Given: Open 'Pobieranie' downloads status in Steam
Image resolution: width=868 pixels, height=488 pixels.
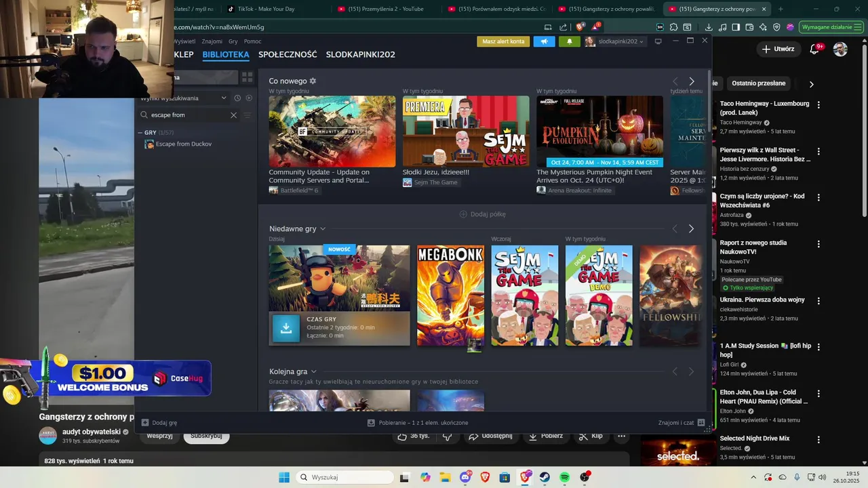Looking at the screenshot, I should point(418,423).
